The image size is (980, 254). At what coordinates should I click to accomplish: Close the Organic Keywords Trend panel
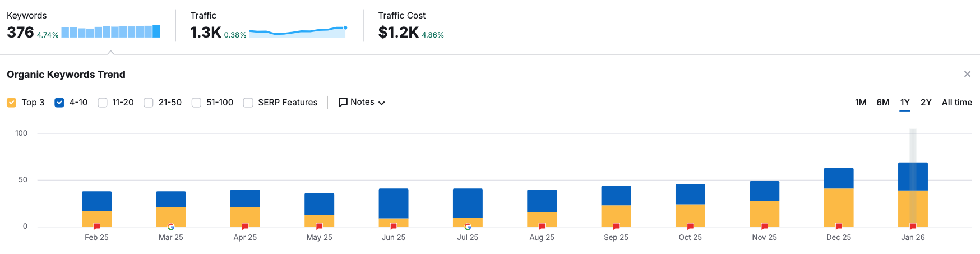tap(967, 74)
